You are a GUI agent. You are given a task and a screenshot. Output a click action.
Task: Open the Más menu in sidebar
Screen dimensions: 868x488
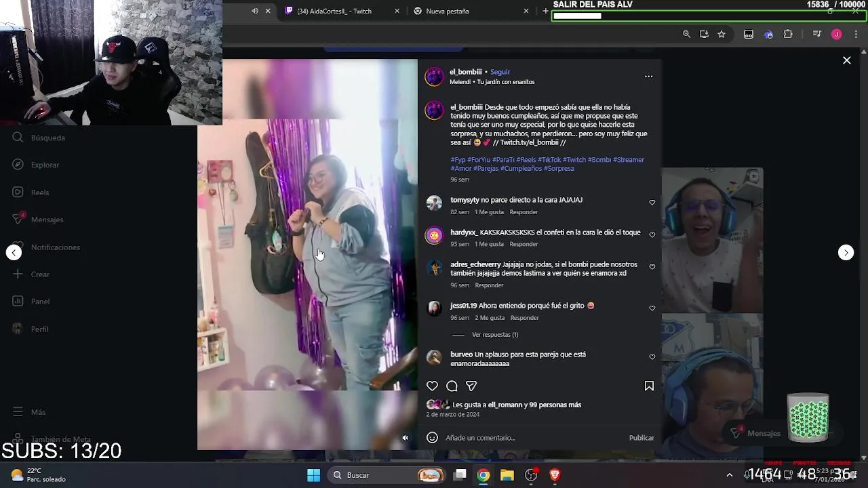[30, 412]
